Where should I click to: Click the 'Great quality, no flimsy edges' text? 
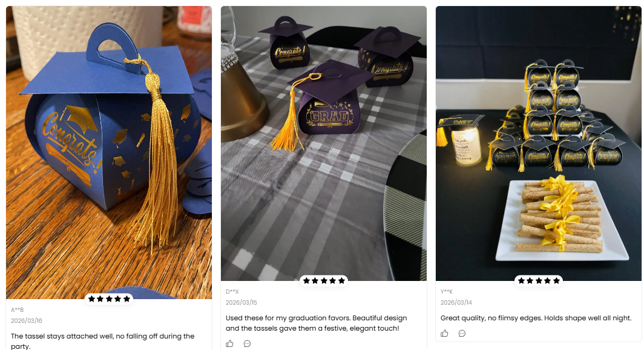[536, 318]
